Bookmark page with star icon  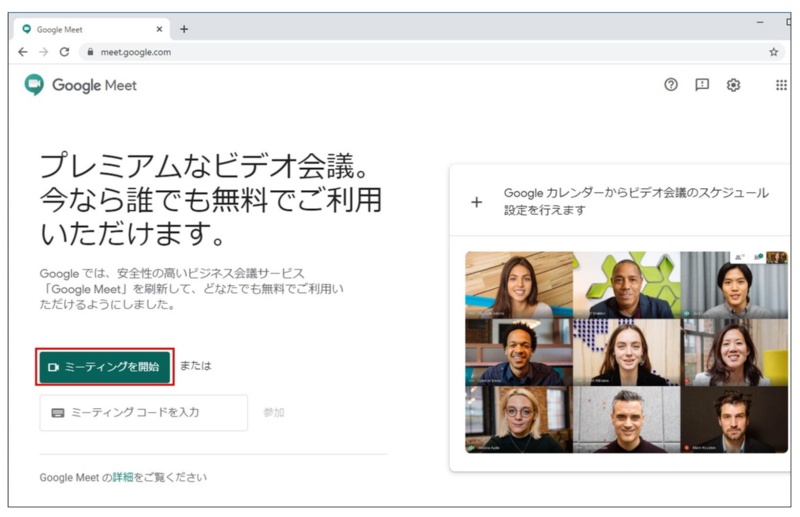tap(773, 52)
